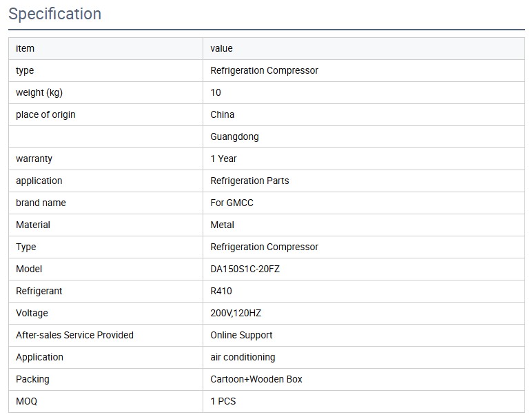Click the '200V,120HZ' voltage value
This screenshot has height=419, width=532.
coord(236,313)
